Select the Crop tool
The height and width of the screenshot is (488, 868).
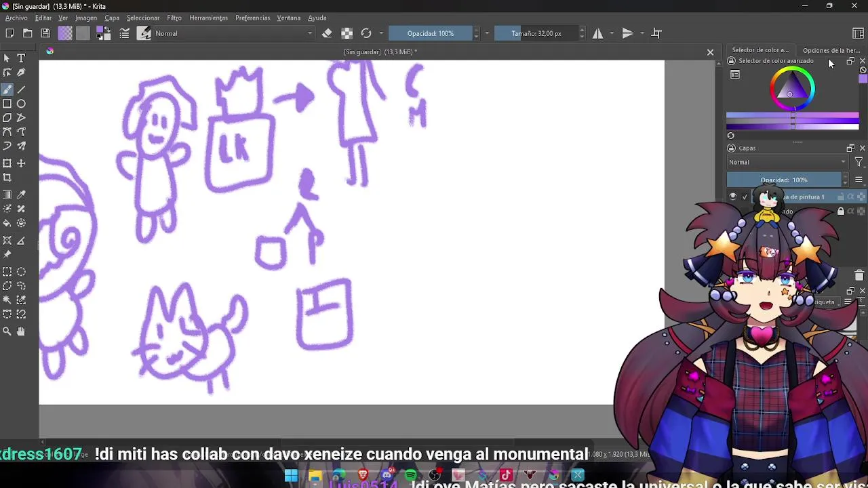pos(7,178)
